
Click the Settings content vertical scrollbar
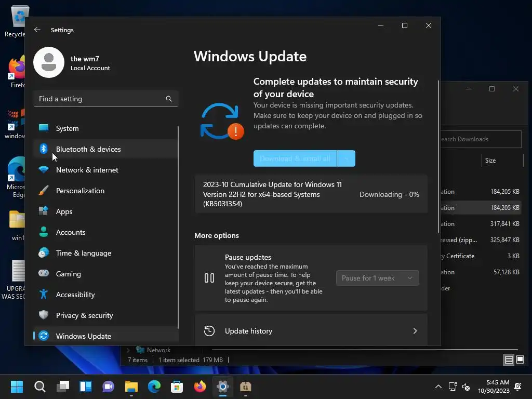pyautogui.click(x=438, y=156)
